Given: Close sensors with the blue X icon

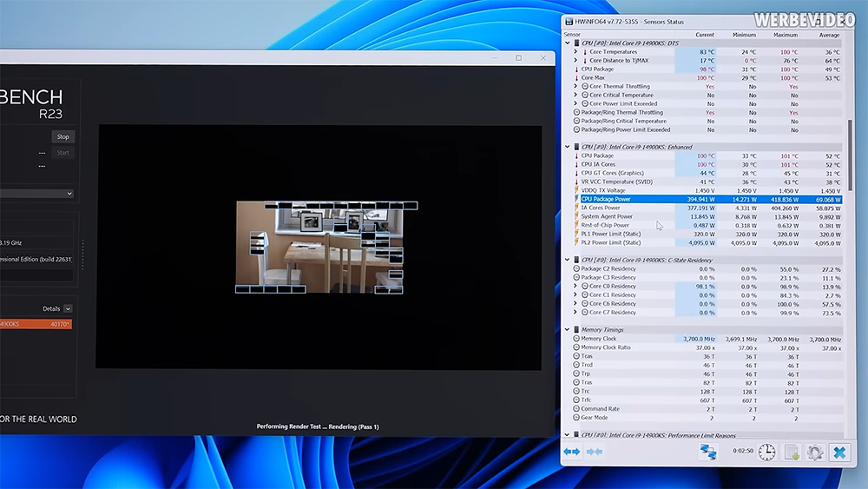Looking at the screenshot, I should pos(839,452).
